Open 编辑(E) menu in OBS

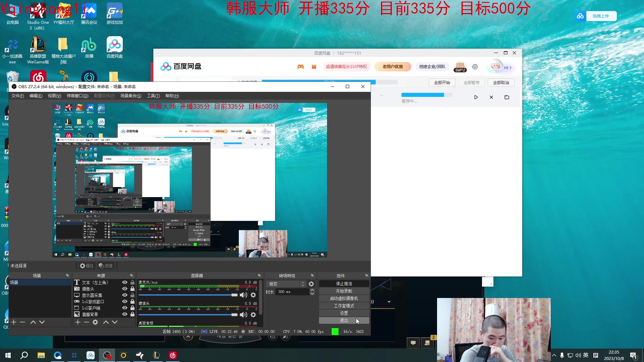[x=36, y=96]
